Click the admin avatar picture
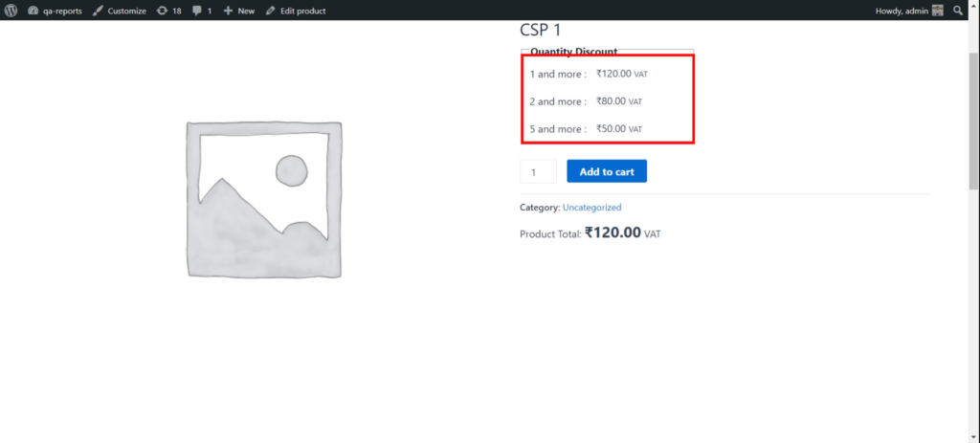Viewport: 980px width, 443px height. 938,11
